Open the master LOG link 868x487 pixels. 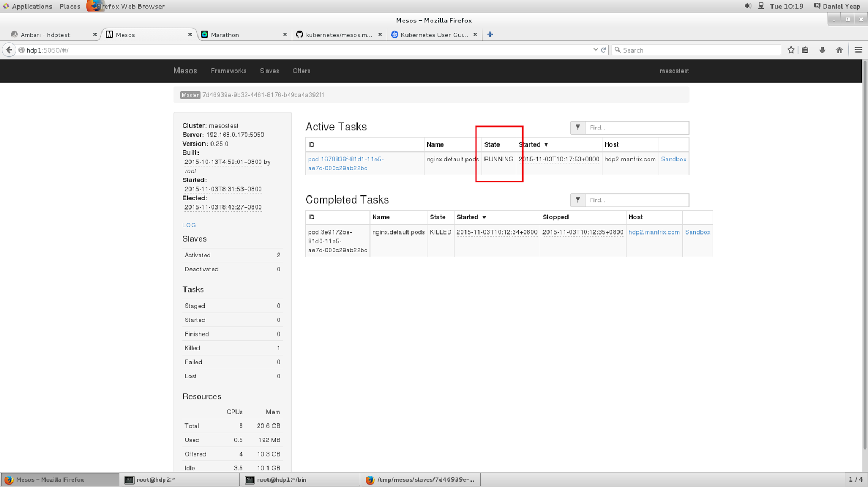pyautogui.click(x=189, y=225)
